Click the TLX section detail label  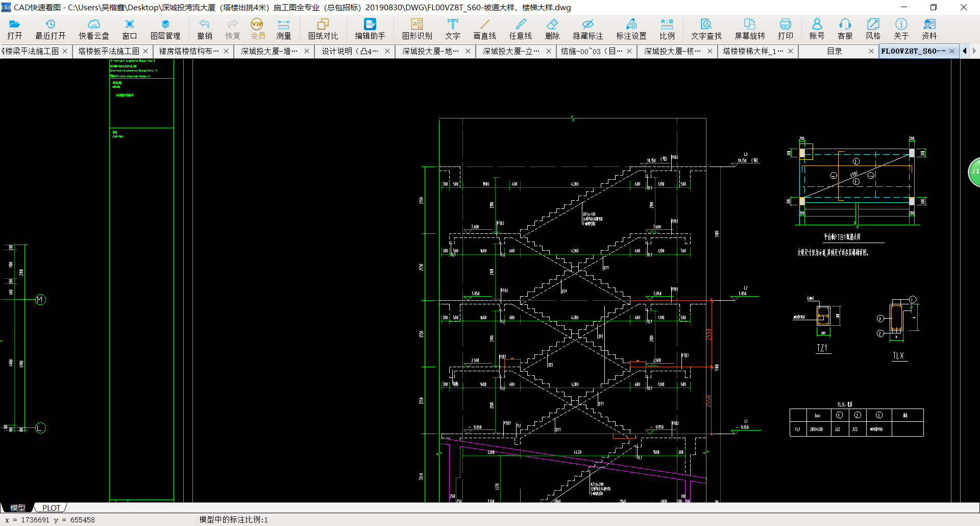coord(898,356)
